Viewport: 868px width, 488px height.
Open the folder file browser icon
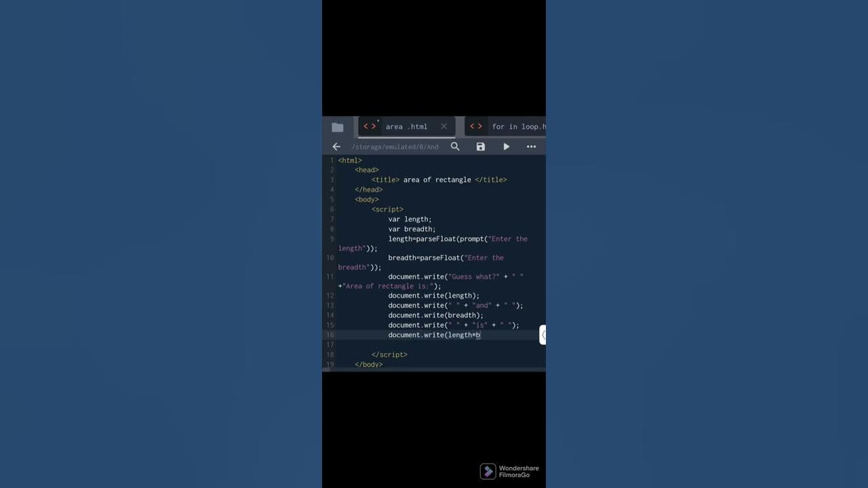point(337,127)
